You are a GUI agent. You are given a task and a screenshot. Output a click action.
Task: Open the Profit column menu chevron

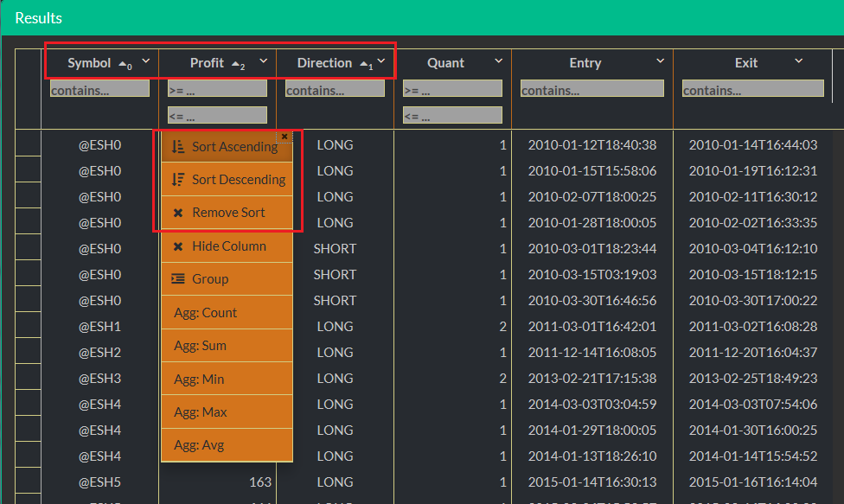point(263,61)
